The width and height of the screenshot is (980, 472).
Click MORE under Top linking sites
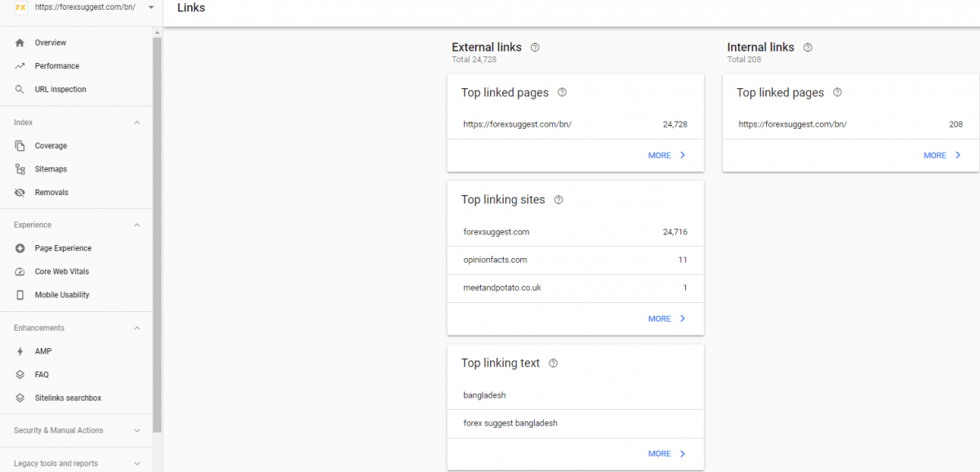point(667,318)
